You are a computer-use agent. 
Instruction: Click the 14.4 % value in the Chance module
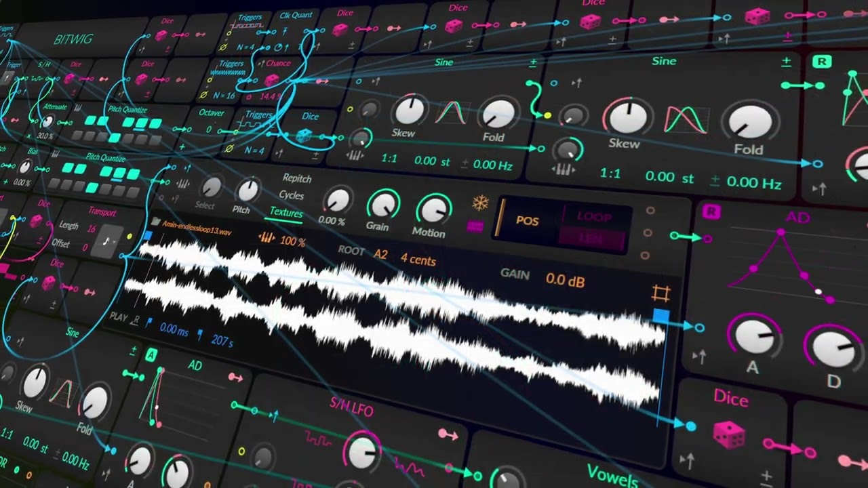pyautogui.click(x=270, y=96)
